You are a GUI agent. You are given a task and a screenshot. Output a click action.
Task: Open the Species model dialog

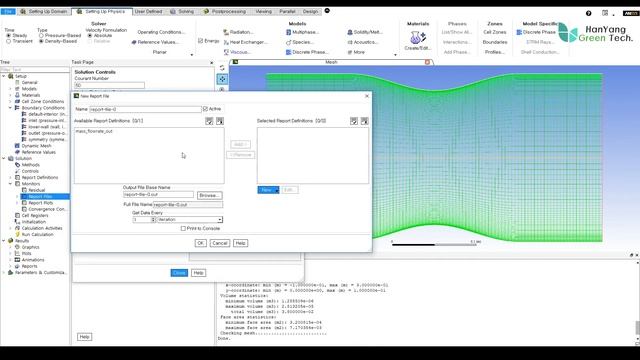click(300, 42)
